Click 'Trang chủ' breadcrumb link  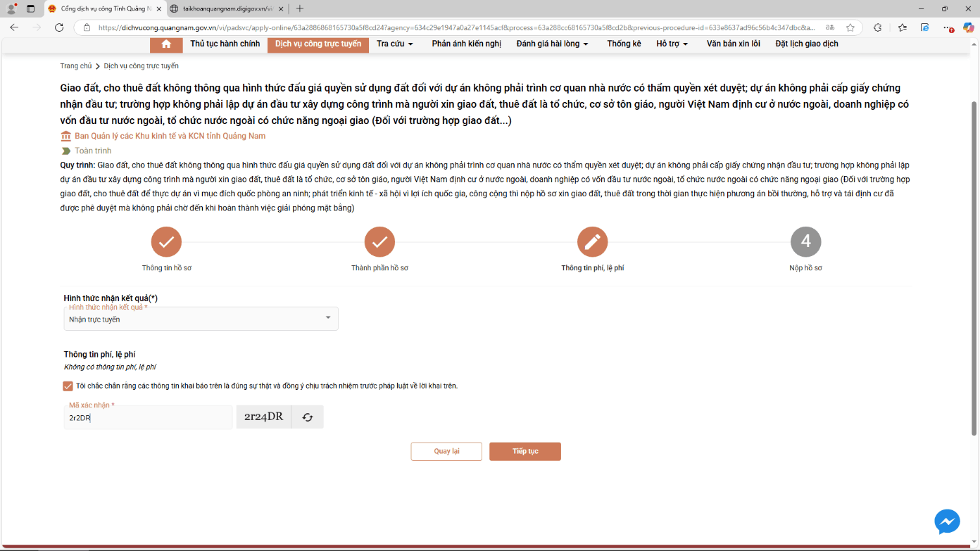[x=75, y=66]
